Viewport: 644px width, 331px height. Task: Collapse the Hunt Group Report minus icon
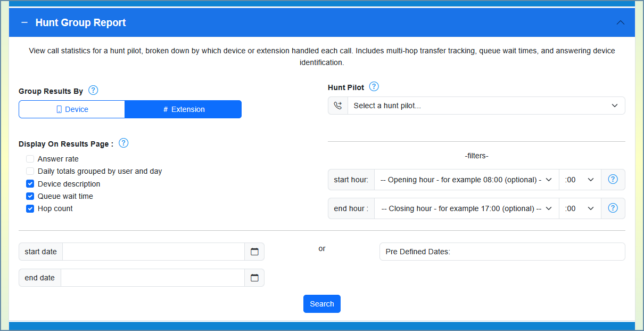(24, 23)
